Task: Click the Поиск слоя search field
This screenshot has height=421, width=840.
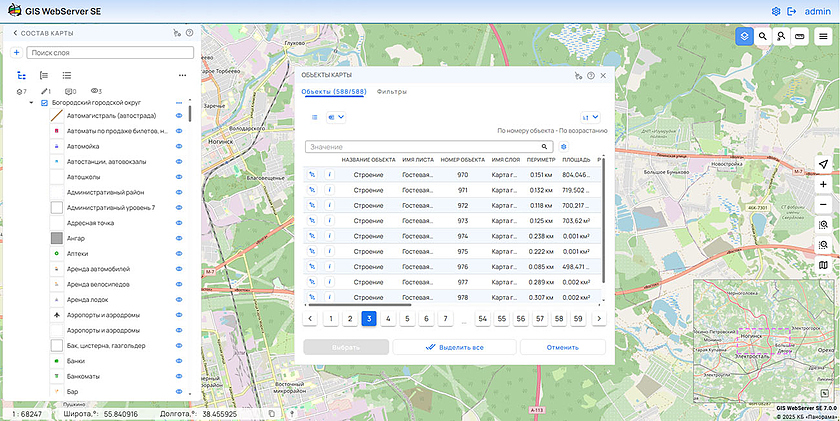Action: (108, 52)
